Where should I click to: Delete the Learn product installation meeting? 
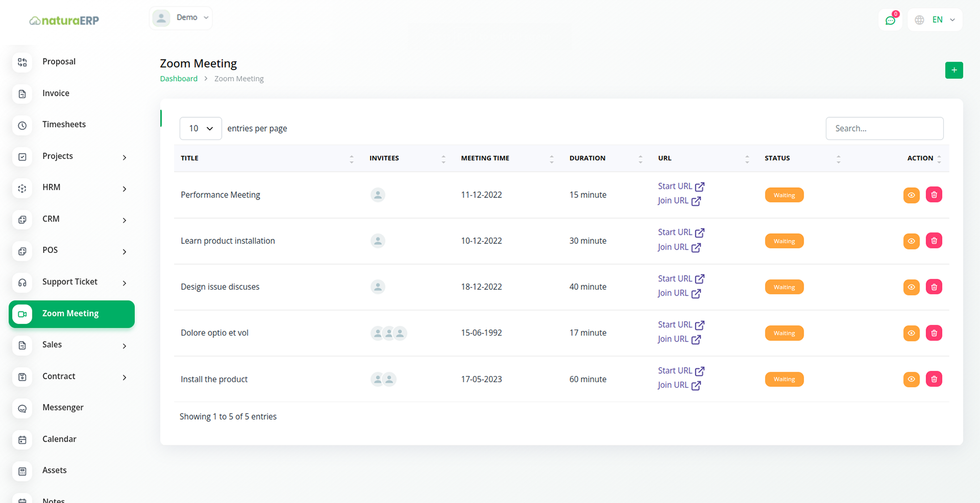934,240
